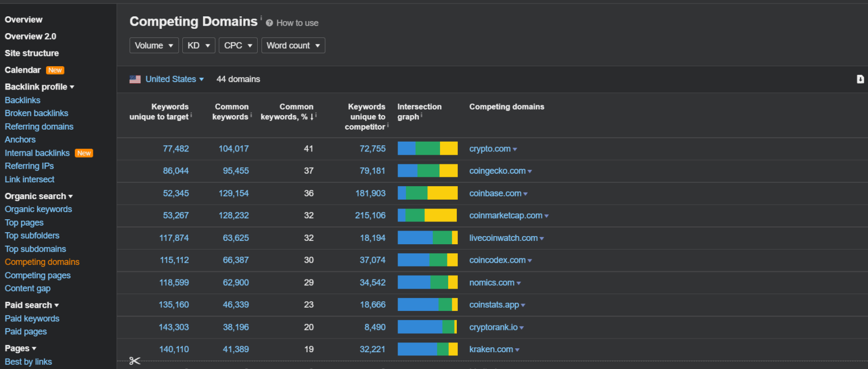Click the How to use help icon
Viewport: 868px width, 369px height.
[269, 23]
